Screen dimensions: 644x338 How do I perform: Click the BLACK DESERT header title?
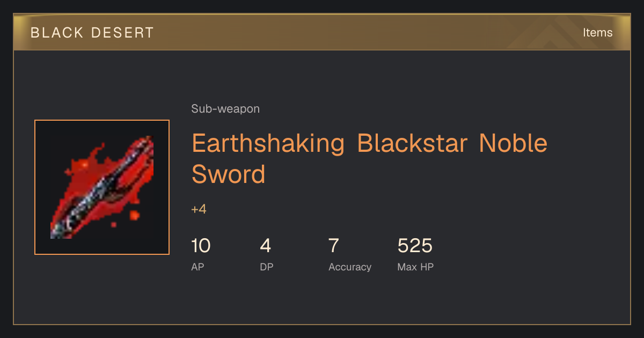(x=92, y=33)
